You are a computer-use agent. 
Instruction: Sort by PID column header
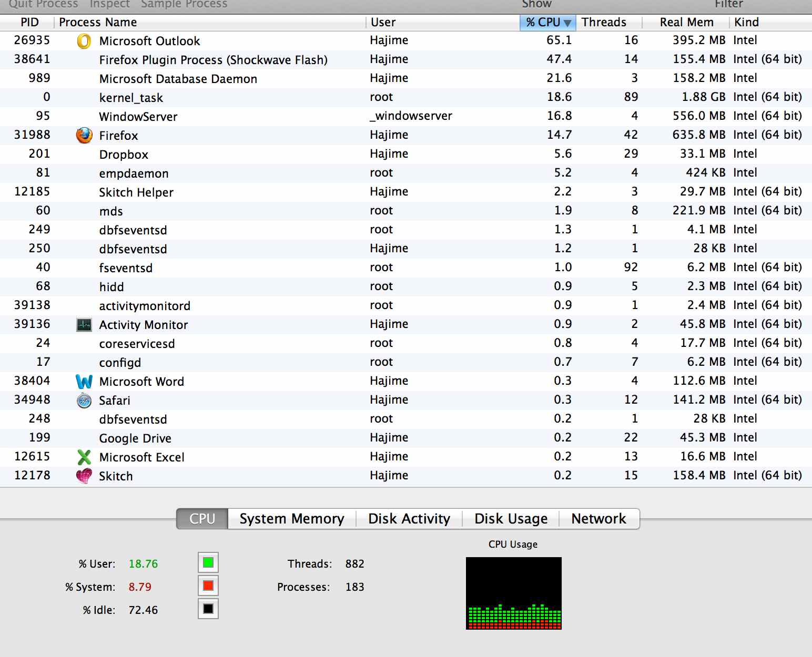[27, 23]
